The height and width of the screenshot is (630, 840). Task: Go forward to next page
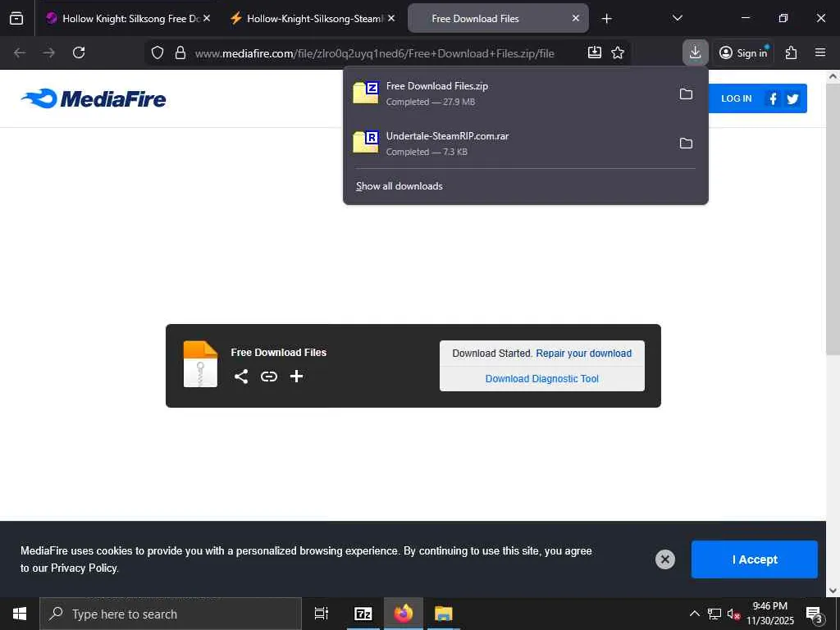coord(48,52)
